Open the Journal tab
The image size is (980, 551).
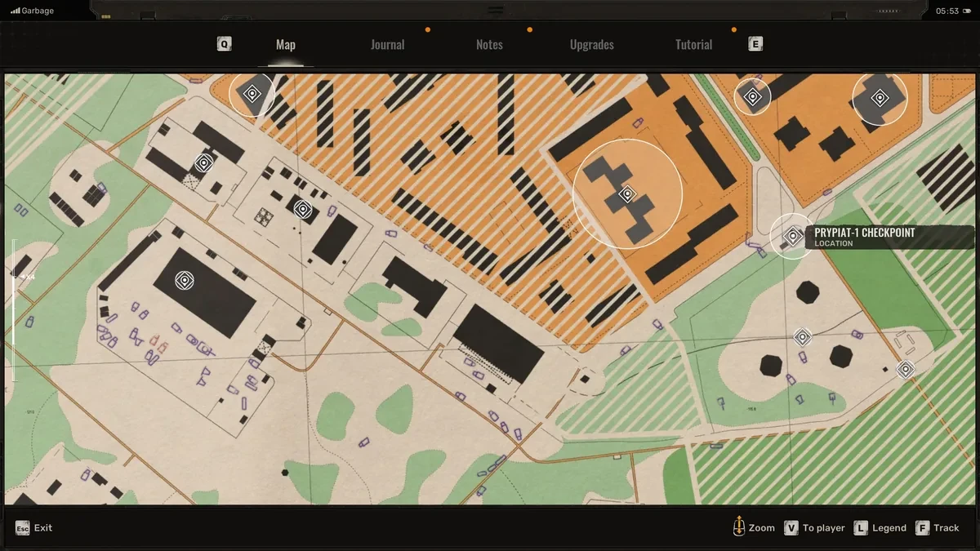tap(387, 45)
